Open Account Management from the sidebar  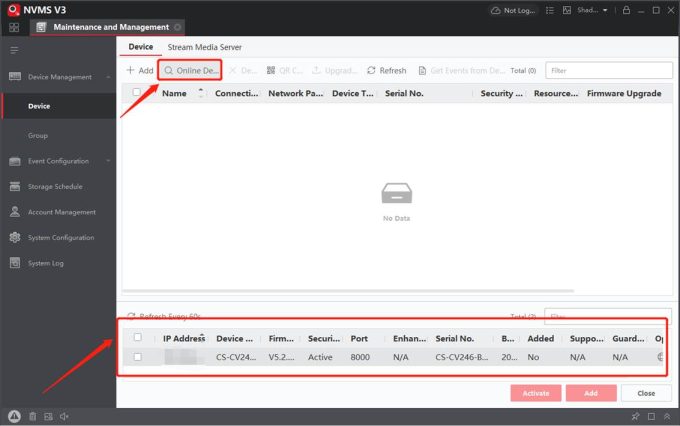pos(61,212)
